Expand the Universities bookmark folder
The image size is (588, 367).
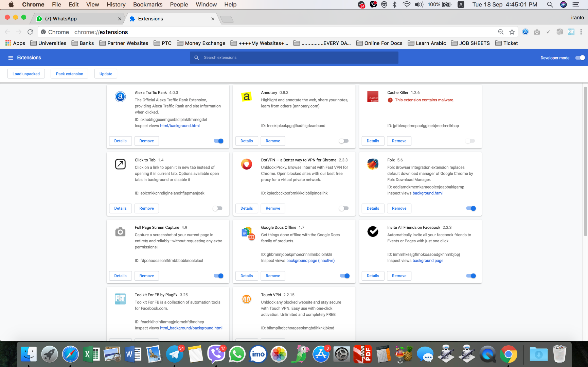48,43
